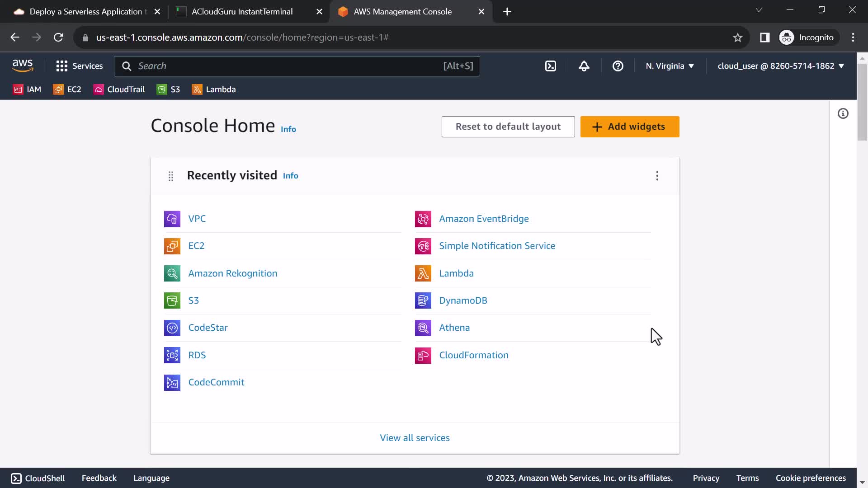Open View all services link
This screenshot has height=488, width=868.
[x=415, y=438]
